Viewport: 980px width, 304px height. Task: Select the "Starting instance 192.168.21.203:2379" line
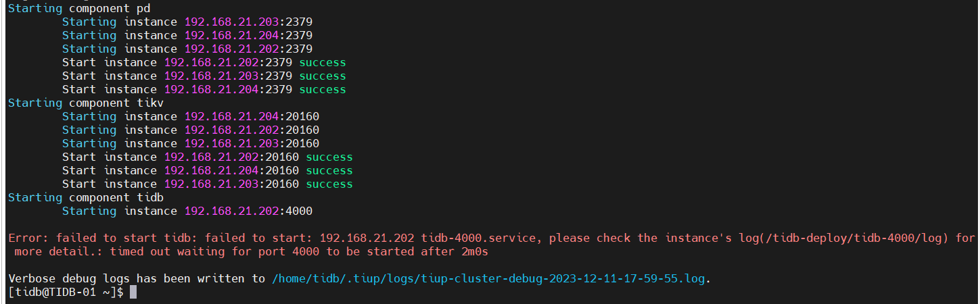187,22
